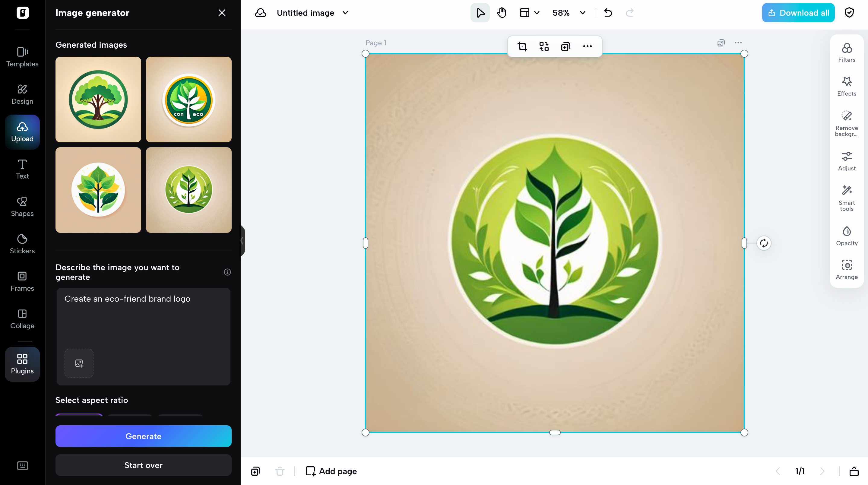Click the Generate button
Screen dimensions: 868x485
143,436
